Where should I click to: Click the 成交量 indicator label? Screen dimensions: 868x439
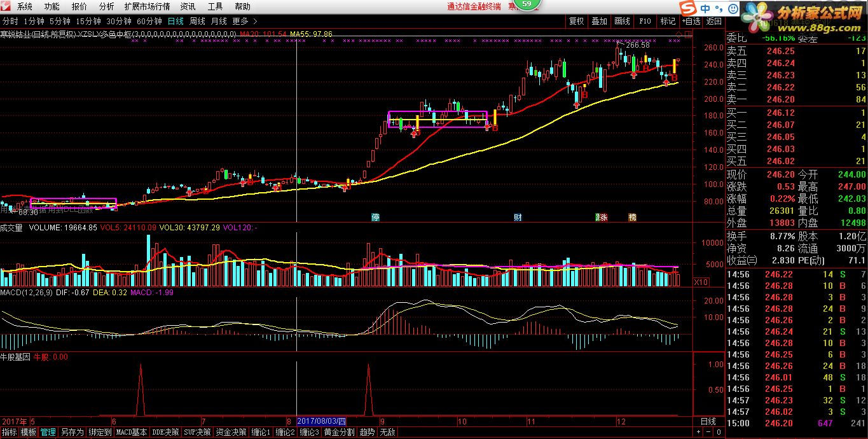pyautogui.click(x=11, y=227)
